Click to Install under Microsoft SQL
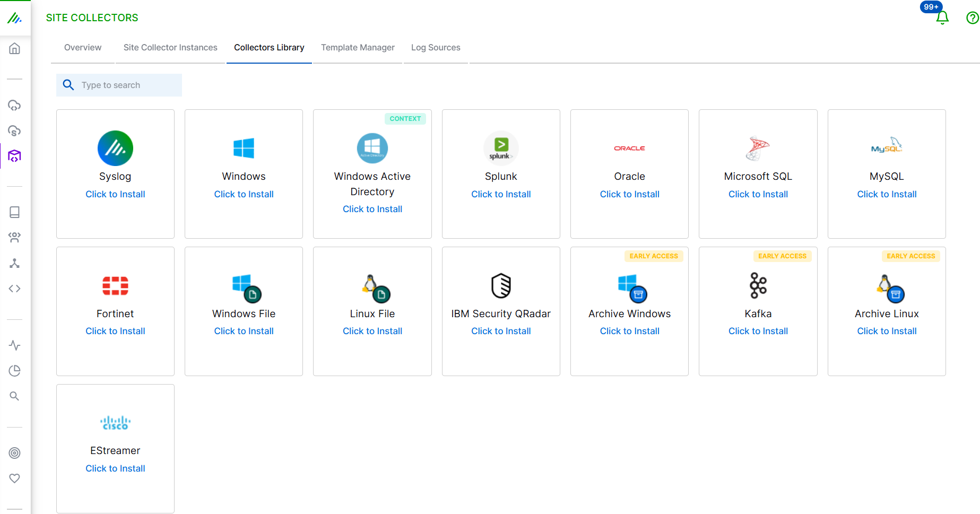This screenshot has height=514, width=980. tap(758, 194)
